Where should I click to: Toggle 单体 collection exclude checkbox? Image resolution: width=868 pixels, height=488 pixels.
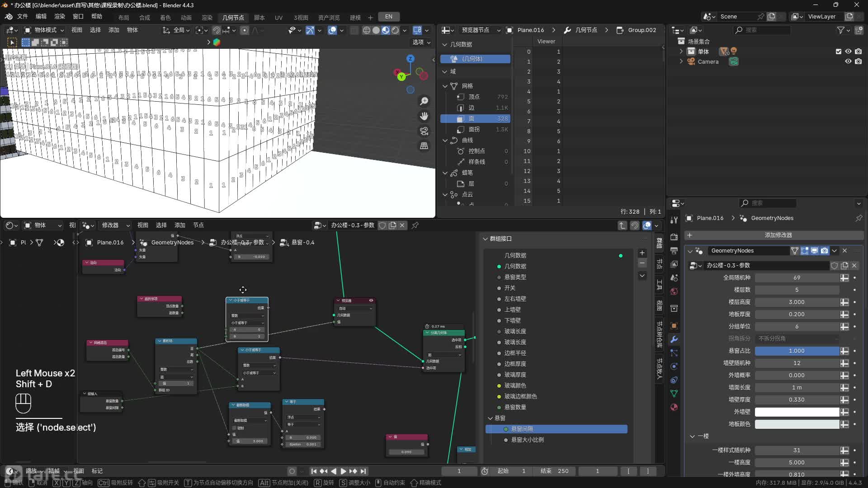(x=839, y=52)
